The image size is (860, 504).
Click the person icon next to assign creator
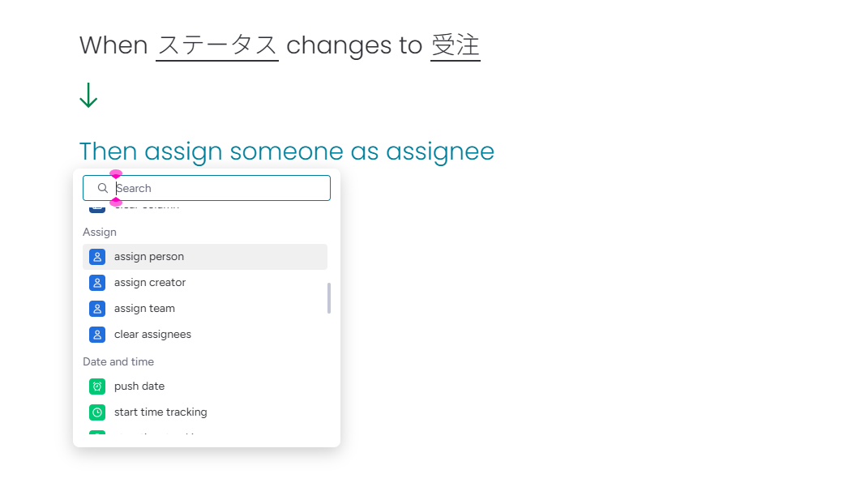97,283
